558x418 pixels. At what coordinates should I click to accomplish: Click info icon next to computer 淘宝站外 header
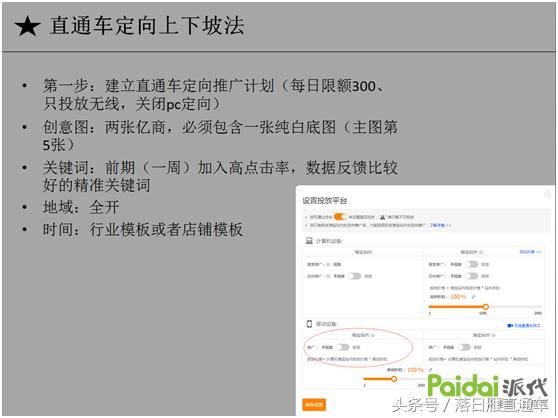tap(481, 252)
